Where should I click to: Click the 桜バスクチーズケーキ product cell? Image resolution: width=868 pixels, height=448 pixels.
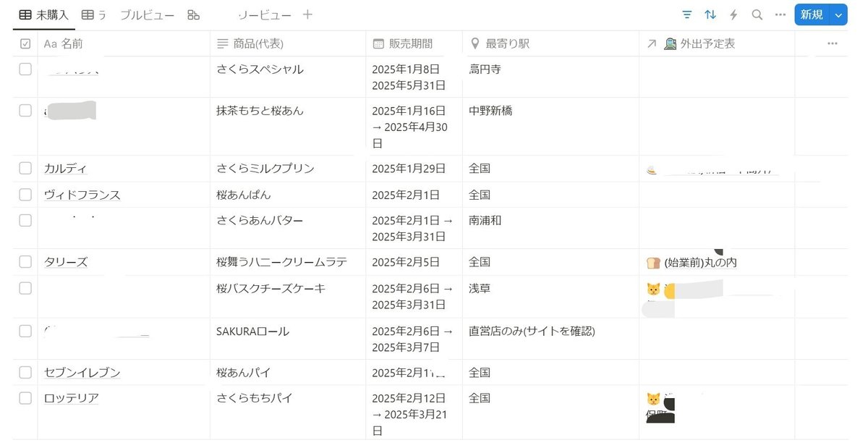pos(287,297)
